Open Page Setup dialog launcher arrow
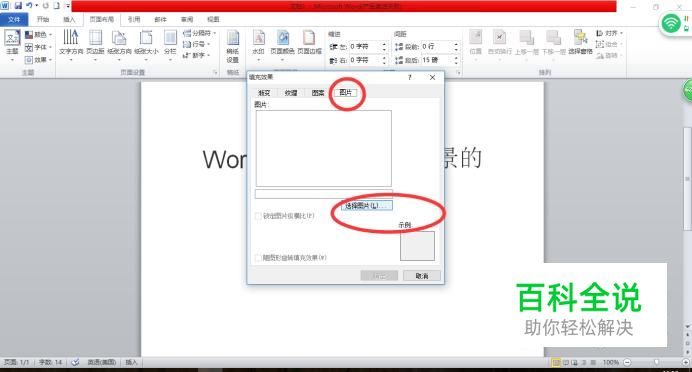 [x=215, y=72]
